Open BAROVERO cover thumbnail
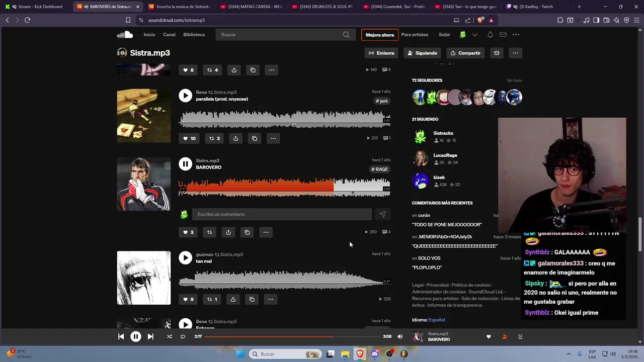 click(144, 184)
